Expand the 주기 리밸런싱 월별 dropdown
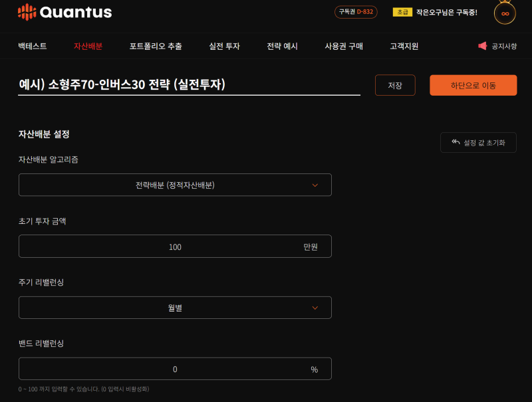The image size is (532, 402). (175, 308)
